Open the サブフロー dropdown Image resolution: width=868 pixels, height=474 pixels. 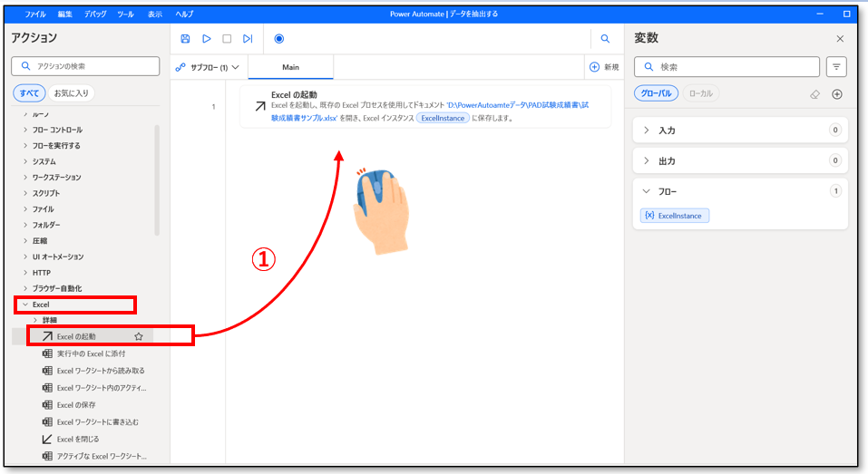click(x=209, y=67)
